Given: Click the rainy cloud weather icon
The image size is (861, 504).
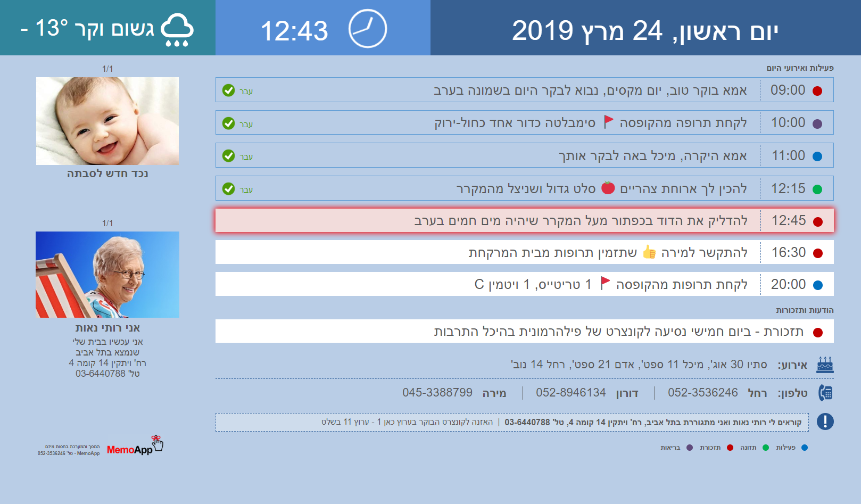Looking at the screenshot, I should tap(177, 30).
